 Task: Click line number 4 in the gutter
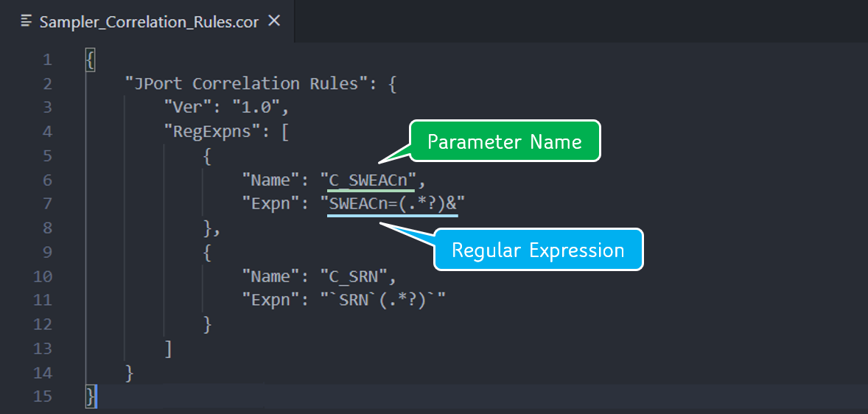tap(47, 132)
